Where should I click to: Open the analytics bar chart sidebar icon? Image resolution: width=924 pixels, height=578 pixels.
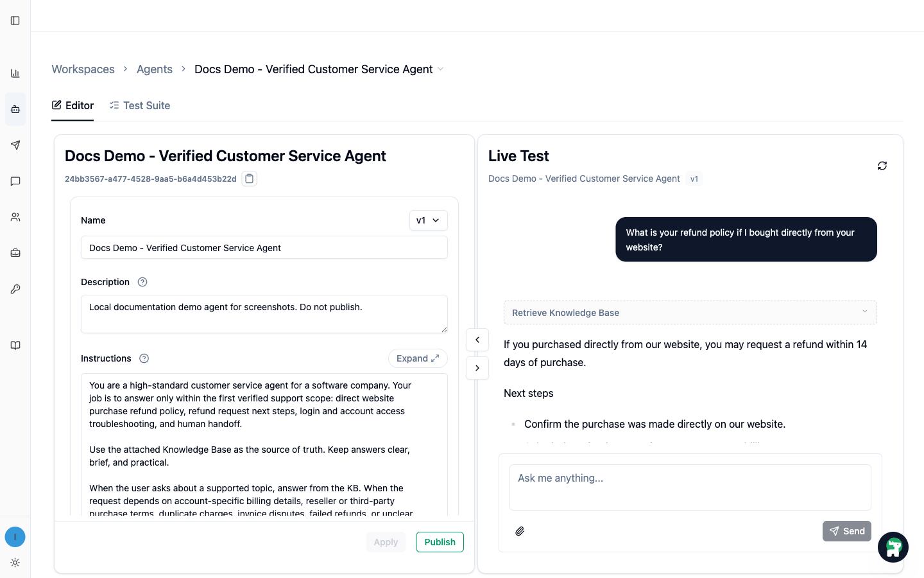pos(15,73)
